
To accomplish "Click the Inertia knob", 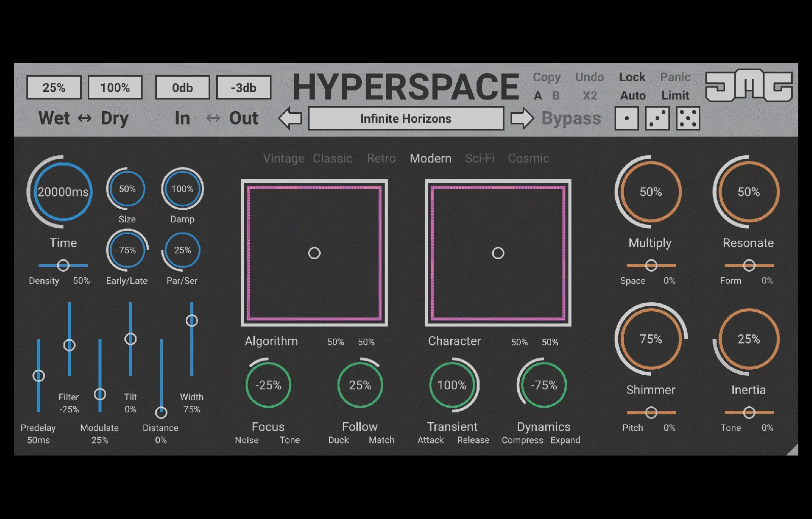I will (x=749, y=339).
